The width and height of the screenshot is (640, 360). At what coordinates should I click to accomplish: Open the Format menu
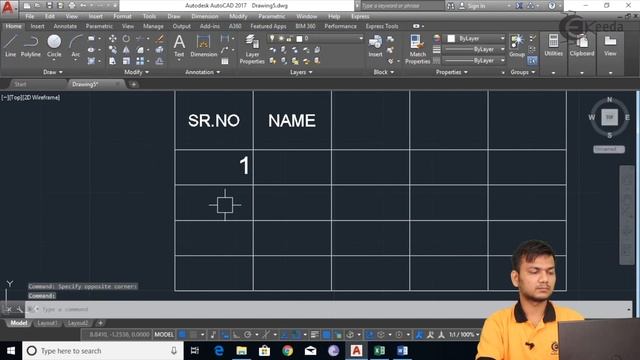click(122, 16)
